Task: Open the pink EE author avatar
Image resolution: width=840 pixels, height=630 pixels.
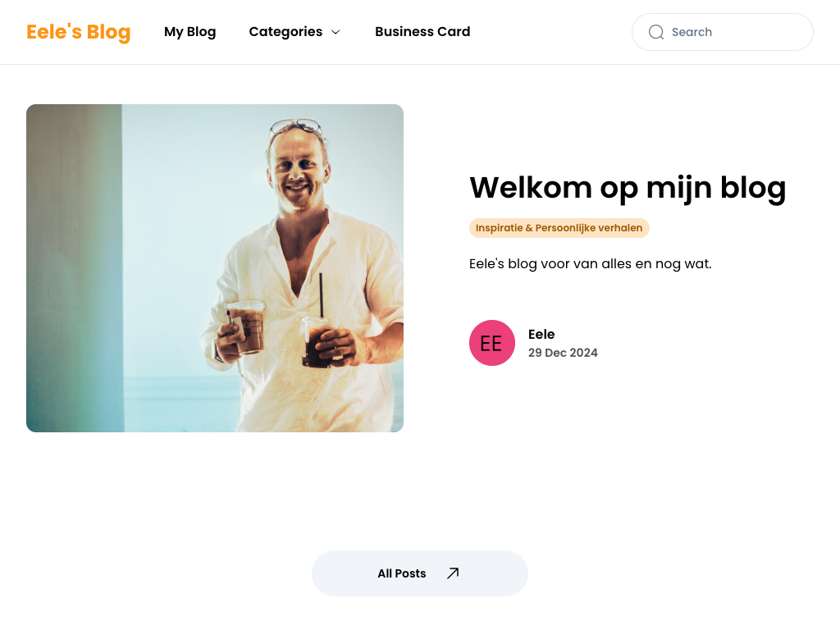Action: 492,343
